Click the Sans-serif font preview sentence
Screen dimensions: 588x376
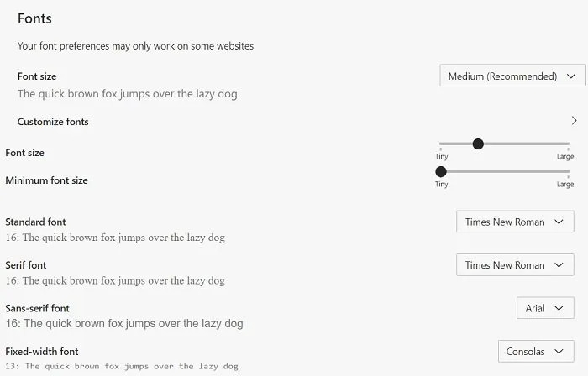(x=124, y=323)
